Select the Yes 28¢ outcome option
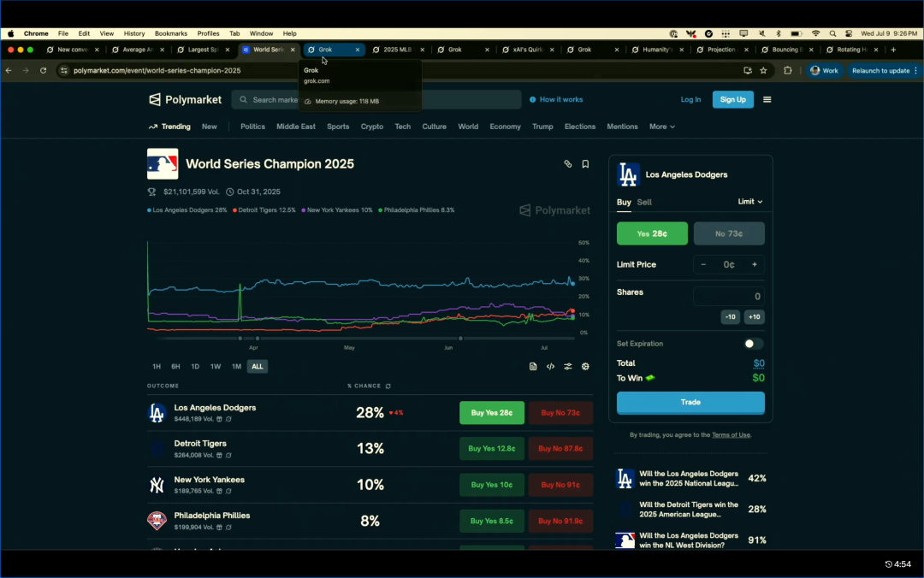 652,233
